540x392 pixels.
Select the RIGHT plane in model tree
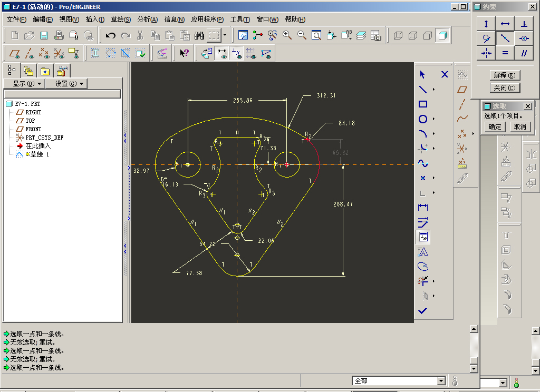pos(33,112)
